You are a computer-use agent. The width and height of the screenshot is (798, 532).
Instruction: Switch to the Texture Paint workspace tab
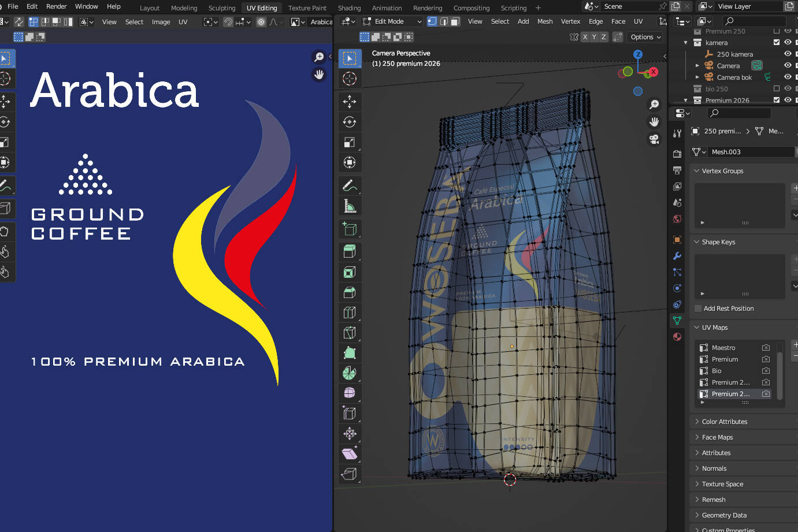(x=307, y=8)
